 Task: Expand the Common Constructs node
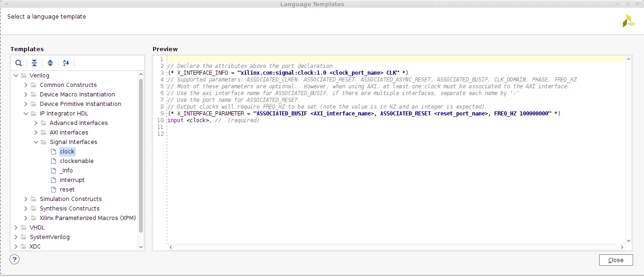point(26,85)
